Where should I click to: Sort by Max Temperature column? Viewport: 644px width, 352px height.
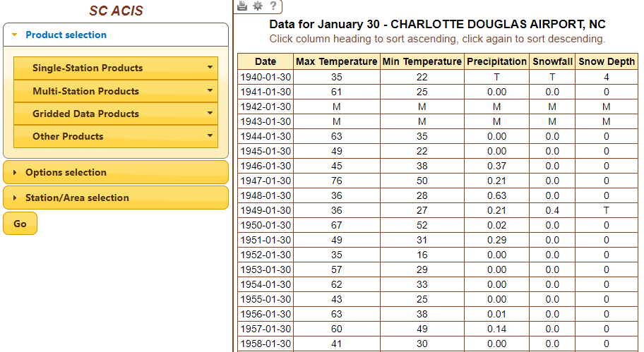tap(336, 61)
